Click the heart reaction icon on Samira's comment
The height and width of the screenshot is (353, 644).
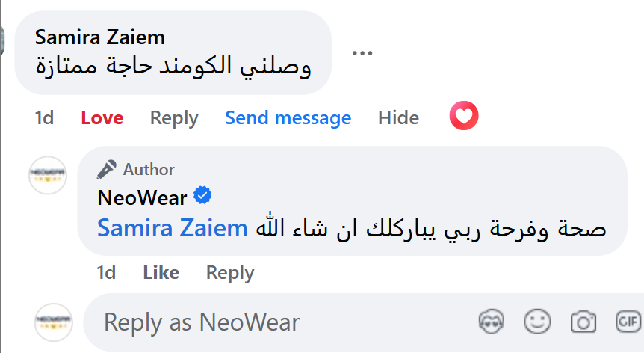tap(464, 117)
